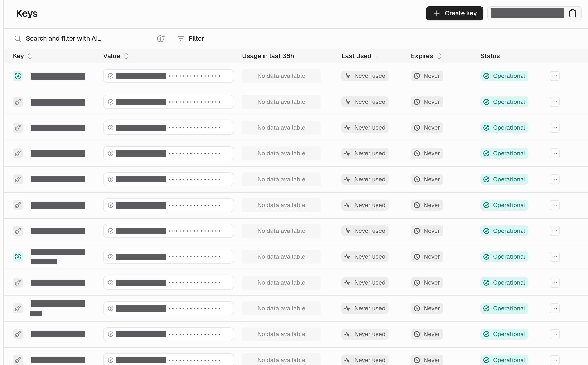Sort by the Last Used column
588x365 pixels.
(x=378, y=58)
